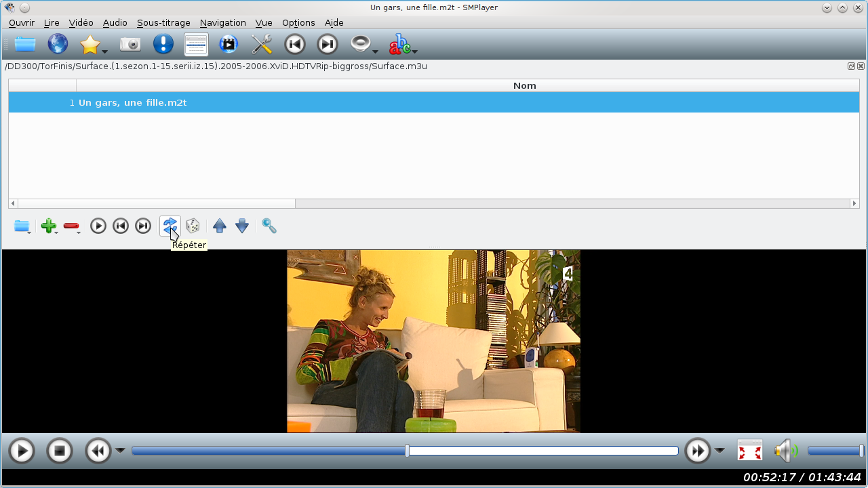868x488 pixels.
Task: Click the playlist path ending in Surface.m3u
Action: tap(216, 66)
